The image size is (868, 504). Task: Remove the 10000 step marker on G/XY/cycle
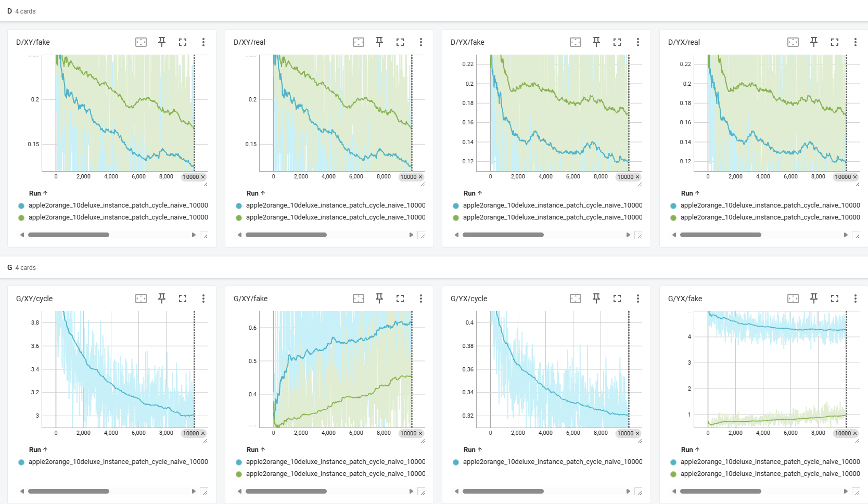(x=203, y=433)
